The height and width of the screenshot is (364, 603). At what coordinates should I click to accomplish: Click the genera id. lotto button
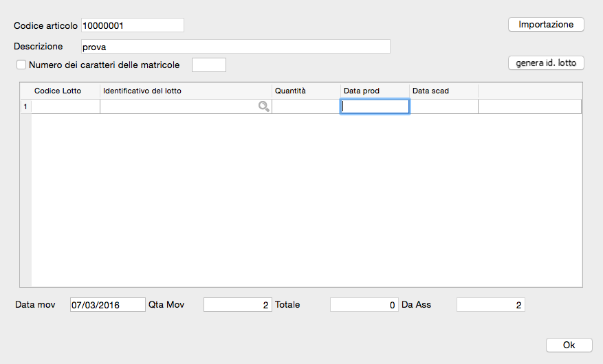coord(546,63)
